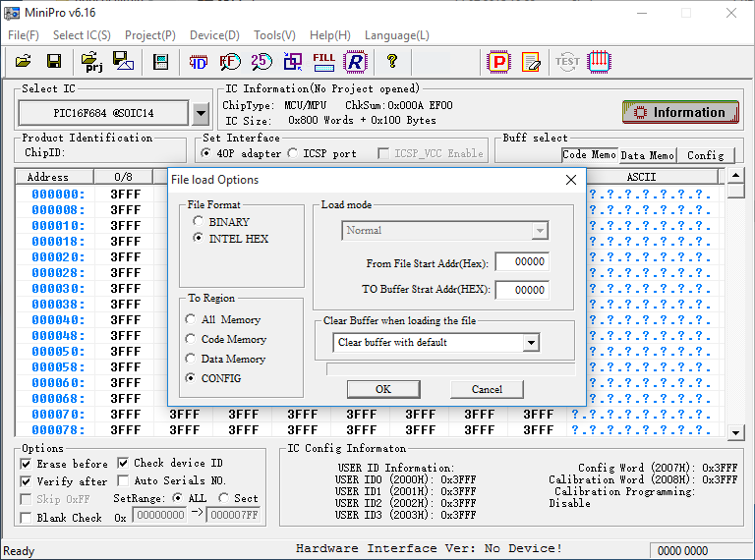Image resolution: width=755 pixels, height=560 pixels.
Task: Click the FILL buffer toolbar icon
Action: point(323,62)
